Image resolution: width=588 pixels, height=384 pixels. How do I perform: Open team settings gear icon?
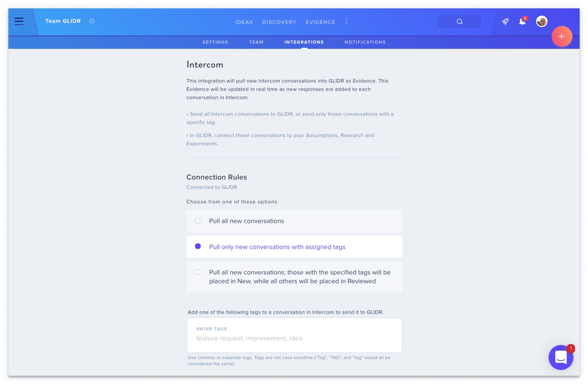point(92,21)
